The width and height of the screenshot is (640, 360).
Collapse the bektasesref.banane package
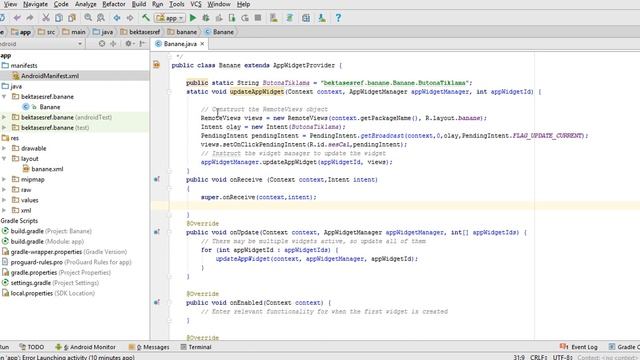(x=4, y=97)
